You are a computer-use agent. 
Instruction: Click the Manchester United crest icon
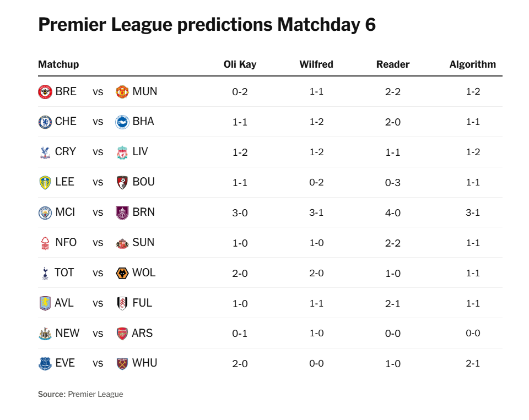(x=122, y=92)
